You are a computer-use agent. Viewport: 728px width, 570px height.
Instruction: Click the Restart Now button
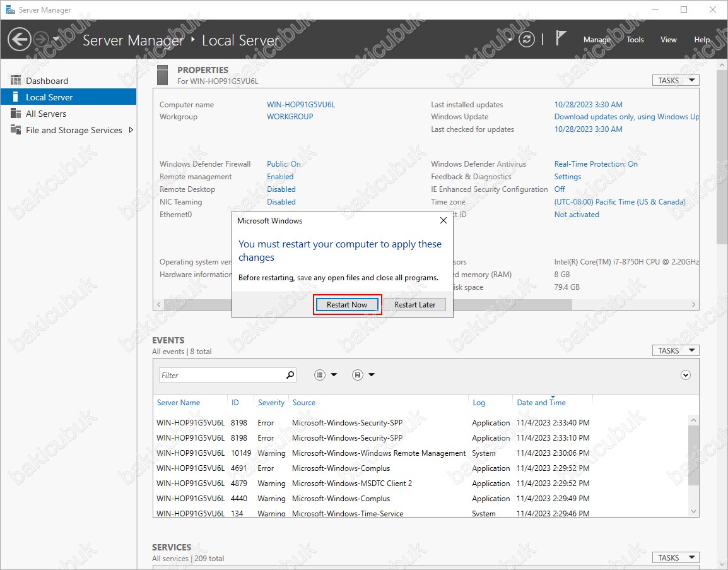click(x=347, y=305)
